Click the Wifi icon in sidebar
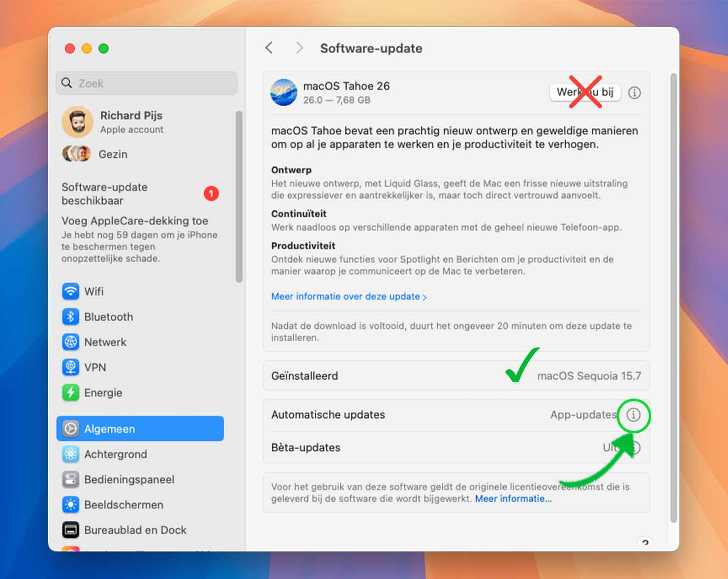 click(x=70, y=291)
